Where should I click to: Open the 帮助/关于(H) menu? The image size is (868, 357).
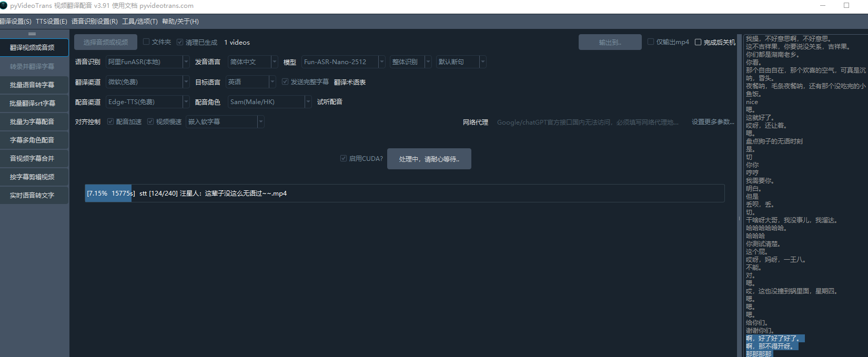click(180, 22)
